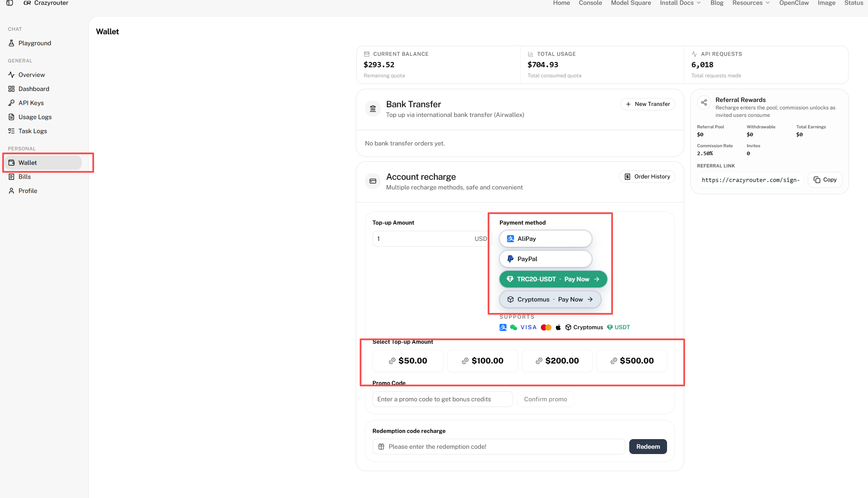Screen dimensions: 868x498
Task: Select the $50.00 top-up amount
Action: coord(408,361)
